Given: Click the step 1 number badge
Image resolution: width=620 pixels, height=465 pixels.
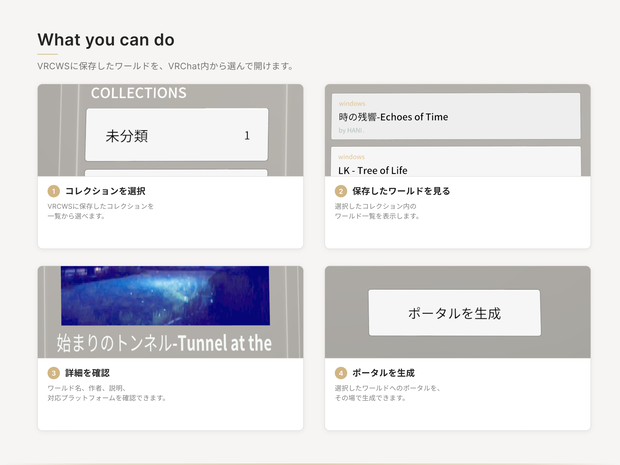Looking at the screenshot, I should [x=53, y=191].
